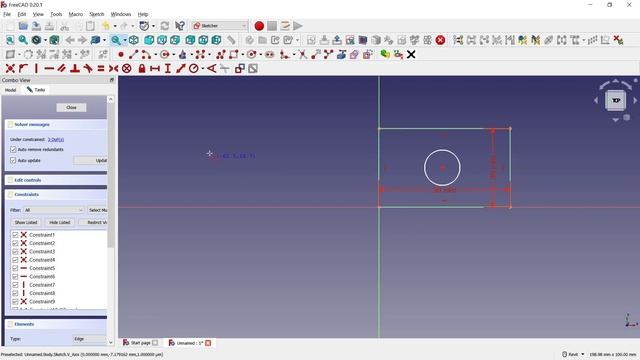
Task: Switch to the Start page tab
Action: tap(140, 343)
